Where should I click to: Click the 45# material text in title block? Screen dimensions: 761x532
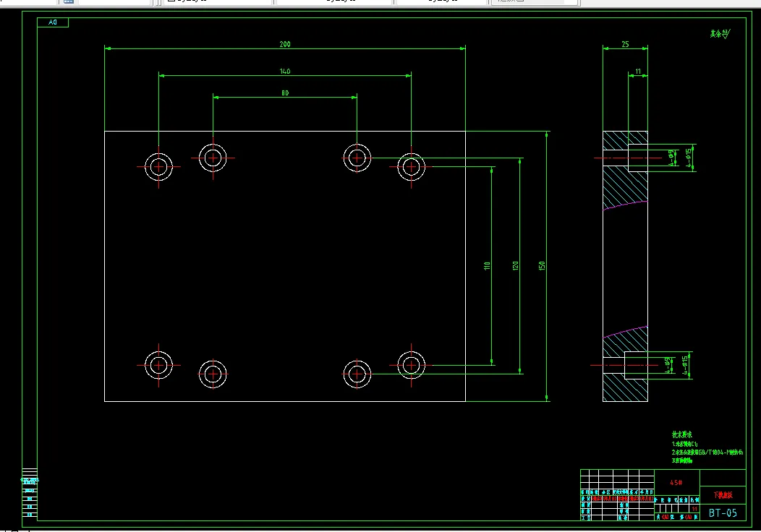tap(676, 483)
